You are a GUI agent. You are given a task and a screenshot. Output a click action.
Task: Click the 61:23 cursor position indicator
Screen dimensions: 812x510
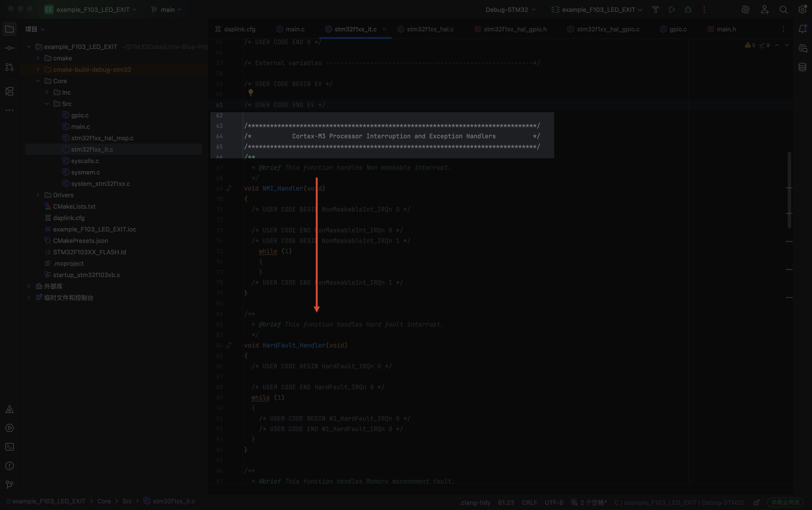(506, 502)
